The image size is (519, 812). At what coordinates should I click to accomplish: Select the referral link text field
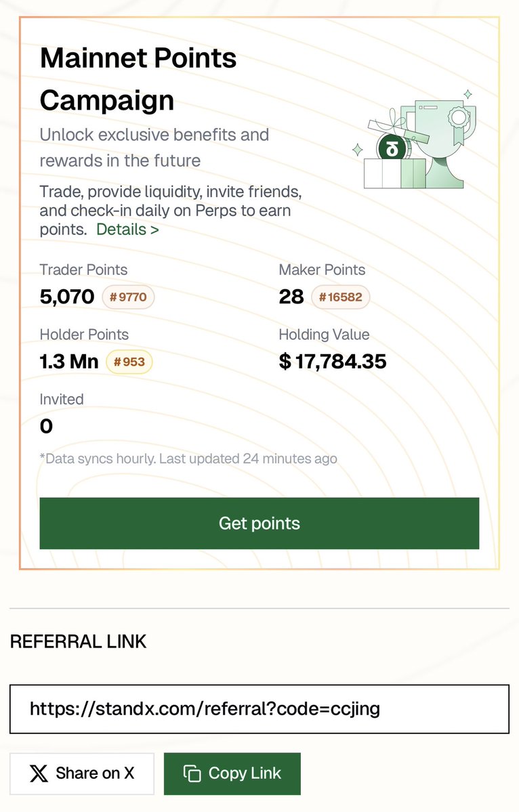(x=259, y=709)
